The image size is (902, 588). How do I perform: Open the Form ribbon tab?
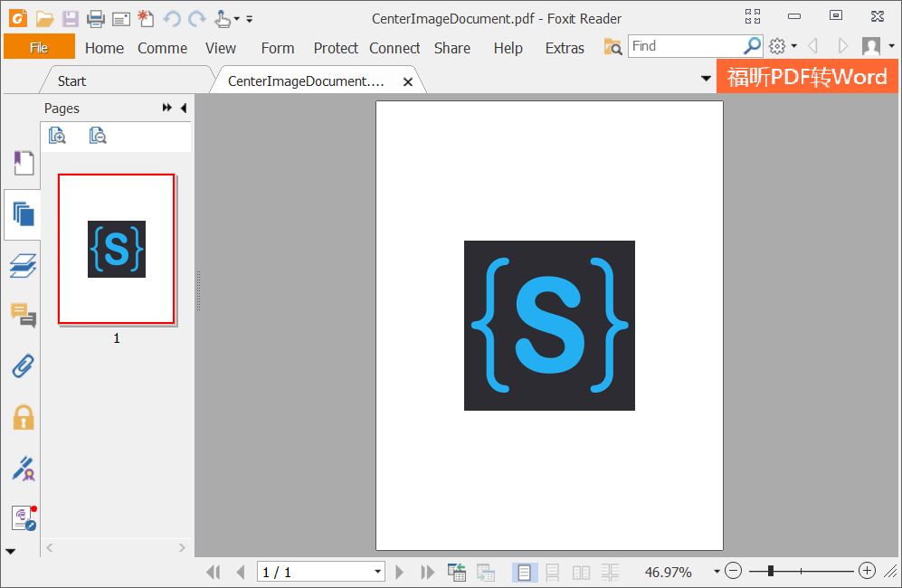(277, 48)
